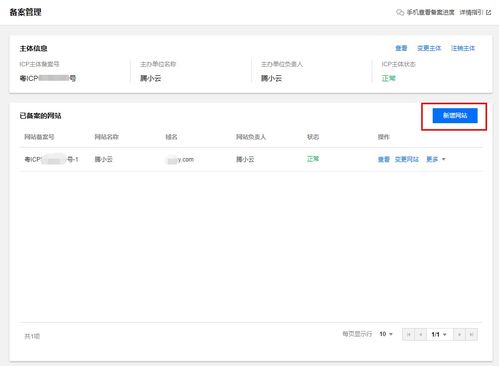499x366 pixels.
Task: Click the green 正常 ICP主体状态 value
Action: tap(388, 78)
